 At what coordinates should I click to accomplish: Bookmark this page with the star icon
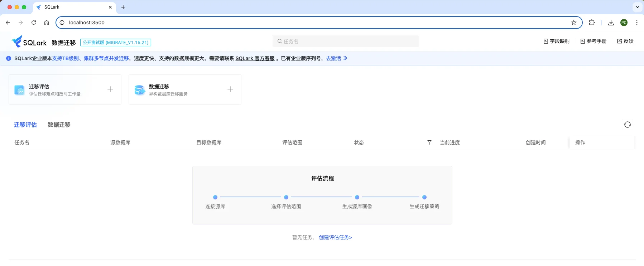click(x=573, y=23)
